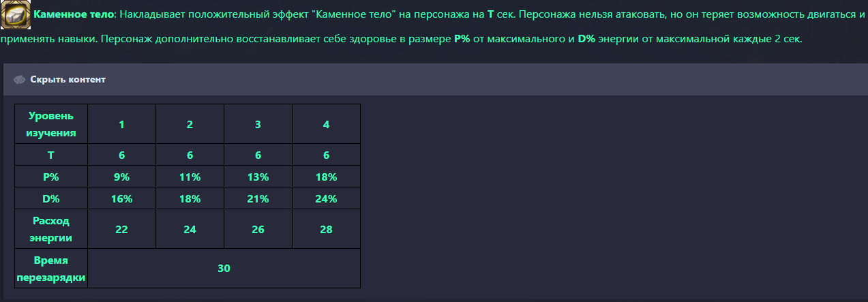Select the level 4 column header
The image size is (868, 302).
point(326,124)
